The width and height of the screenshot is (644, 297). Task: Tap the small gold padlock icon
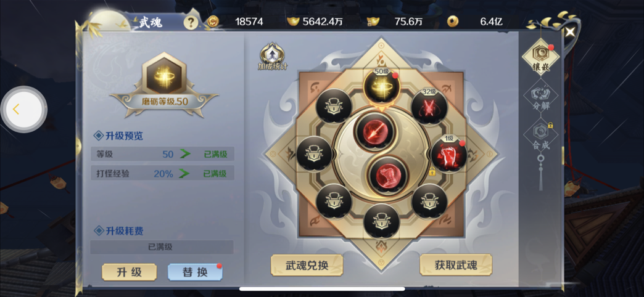click(432, 171)
